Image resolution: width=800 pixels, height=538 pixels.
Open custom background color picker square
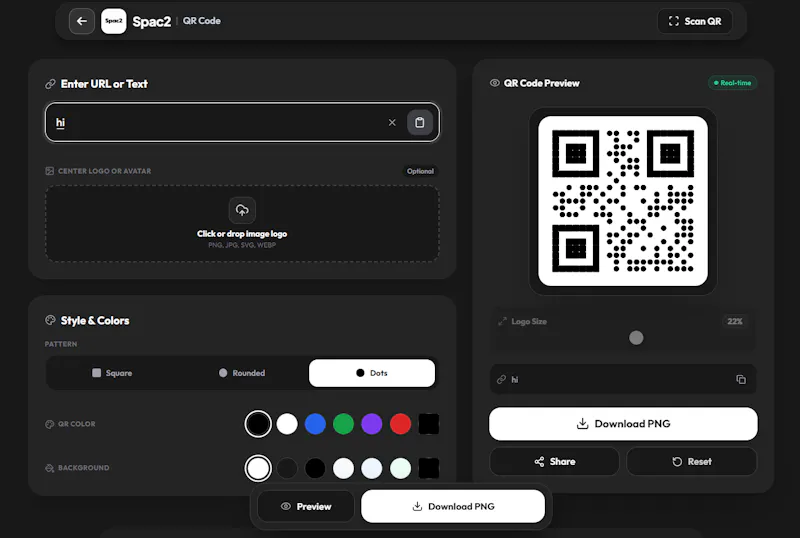coord(429,468)
